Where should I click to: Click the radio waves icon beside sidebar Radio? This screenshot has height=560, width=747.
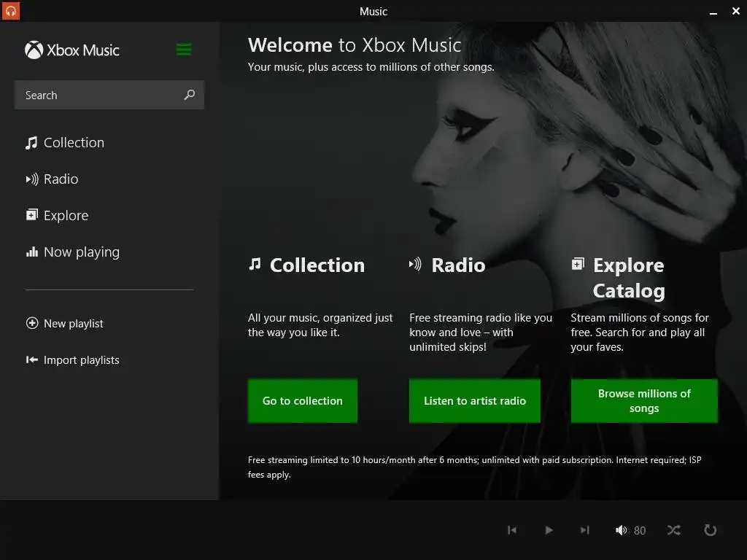click(32, 179)
